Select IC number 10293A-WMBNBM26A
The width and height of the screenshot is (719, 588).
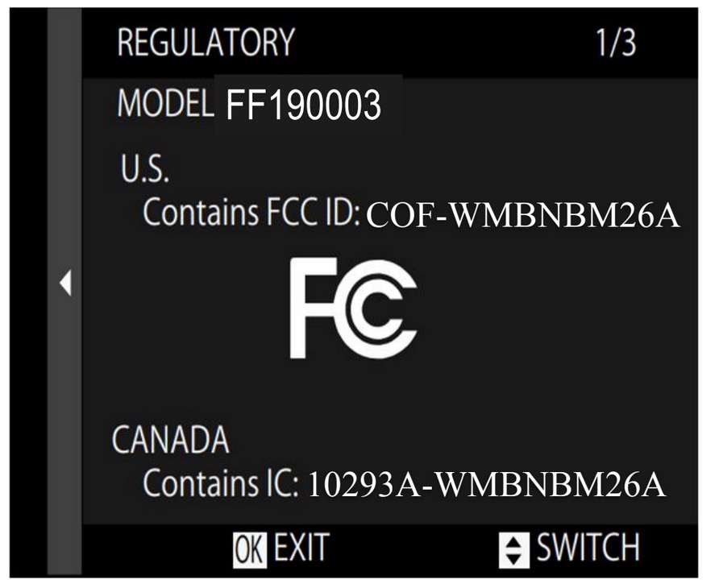[x=487, y=485]
